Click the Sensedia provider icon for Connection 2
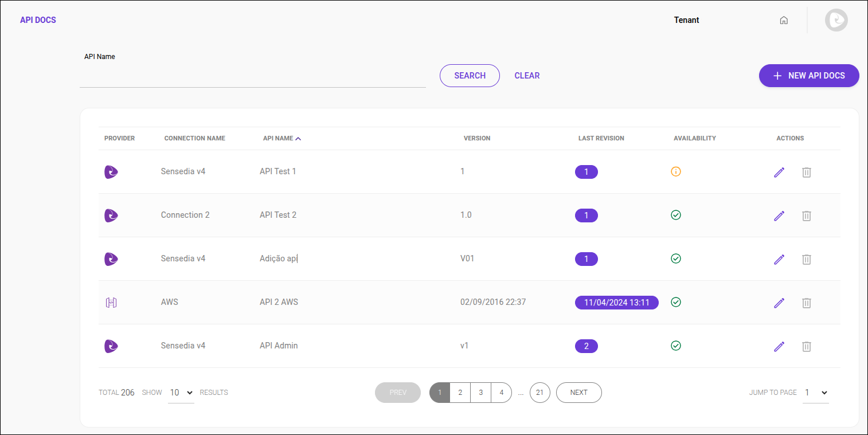 tap(111, 215)
